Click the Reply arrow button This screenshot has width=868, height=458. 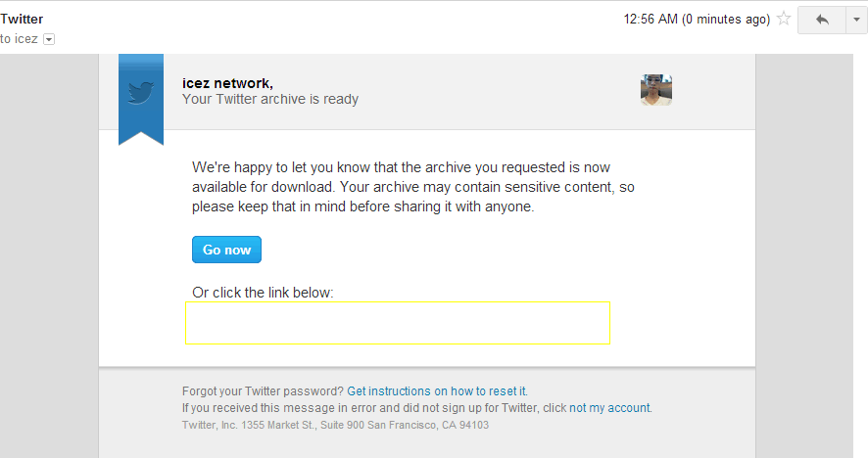(821, 19)
